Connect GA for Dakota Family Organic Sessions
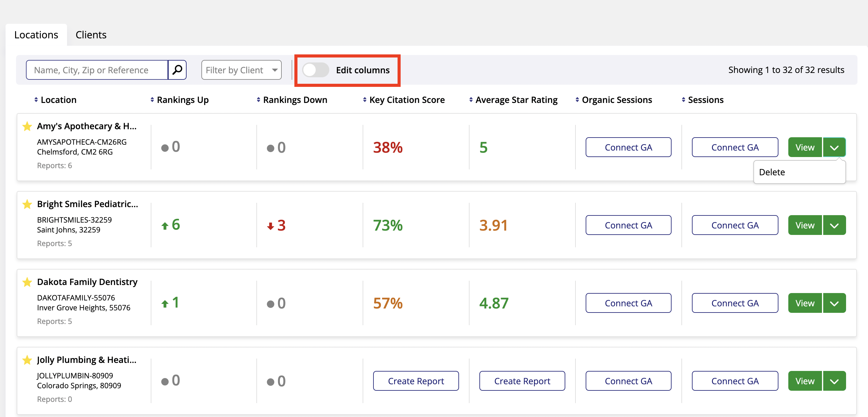The height and width of the screenshot is (417, 868). (x=628, y=303)
